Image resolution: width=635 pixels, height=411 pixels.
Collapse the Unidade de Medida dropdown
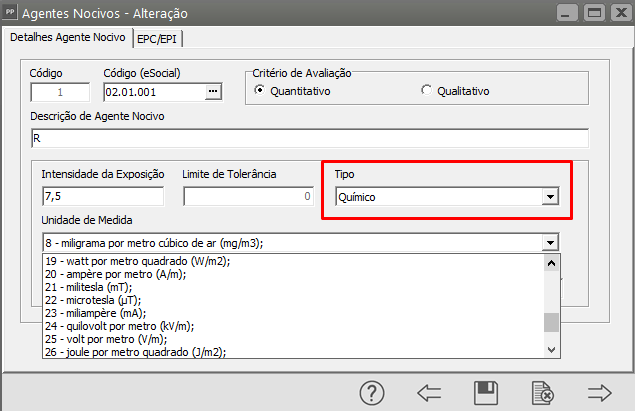click(x=549, y=242)
